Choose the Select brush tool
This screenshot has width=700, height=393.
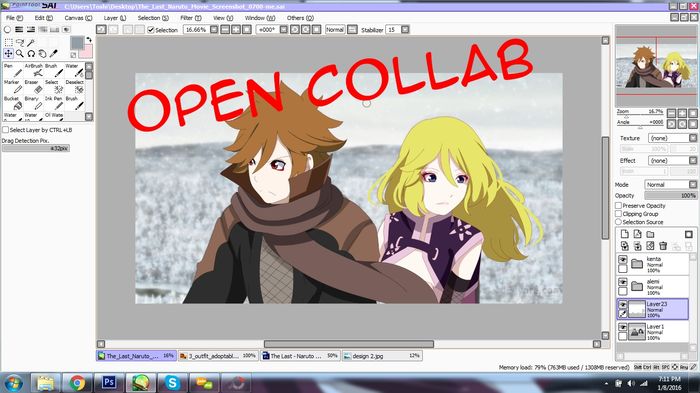tap(54, 87)
